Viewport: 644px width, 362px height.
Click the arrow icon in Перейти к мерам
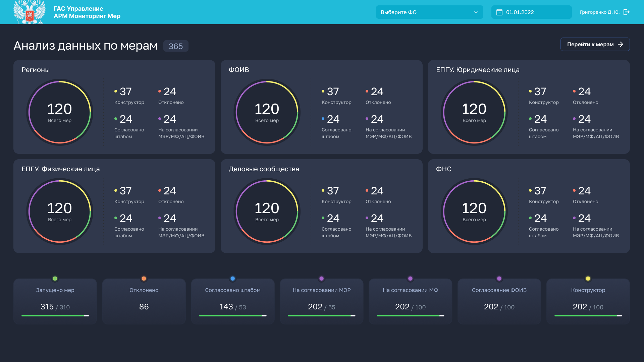pos(620,44)
